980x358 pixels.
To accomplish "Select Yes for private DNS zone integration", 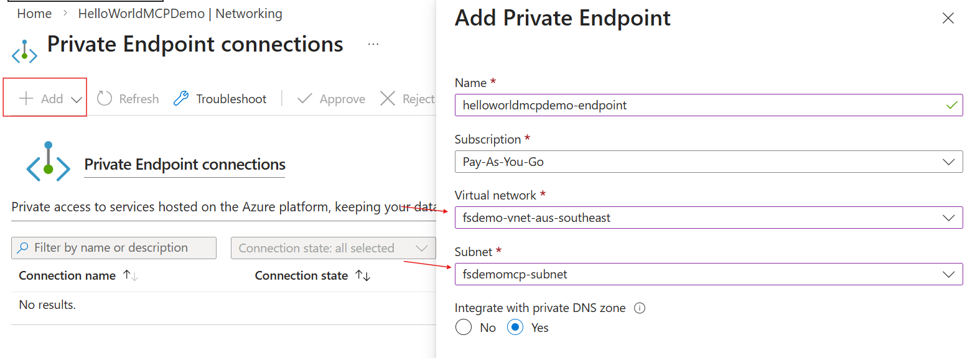I will click(x=515, y=327).
